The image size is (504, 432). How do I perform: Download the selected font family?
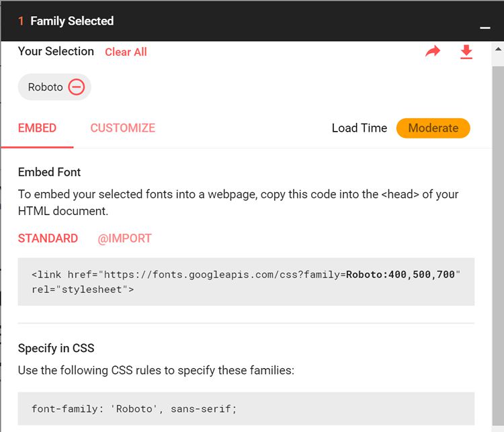pos(466,52)
